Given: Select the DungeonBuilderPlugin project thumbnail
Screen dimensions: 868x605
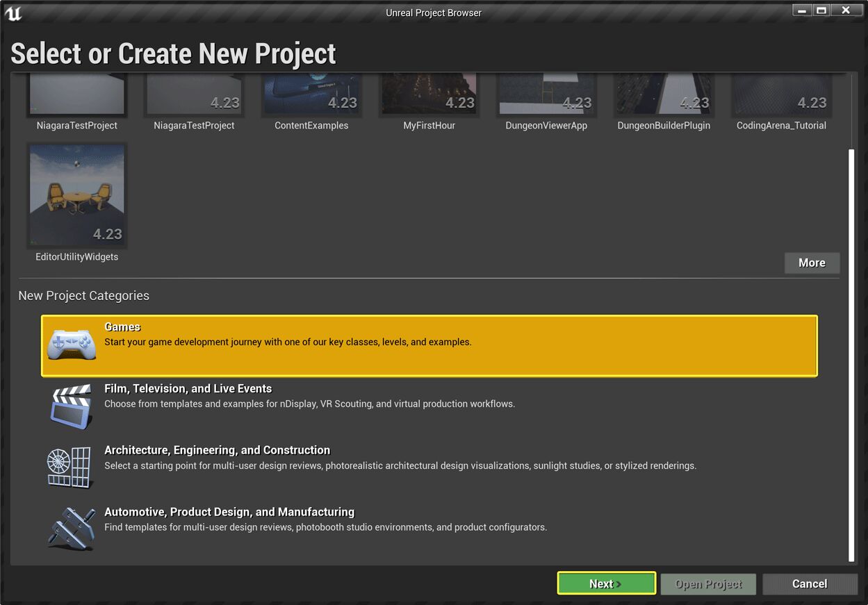Looking at the screenshot, I should (664, 94).
